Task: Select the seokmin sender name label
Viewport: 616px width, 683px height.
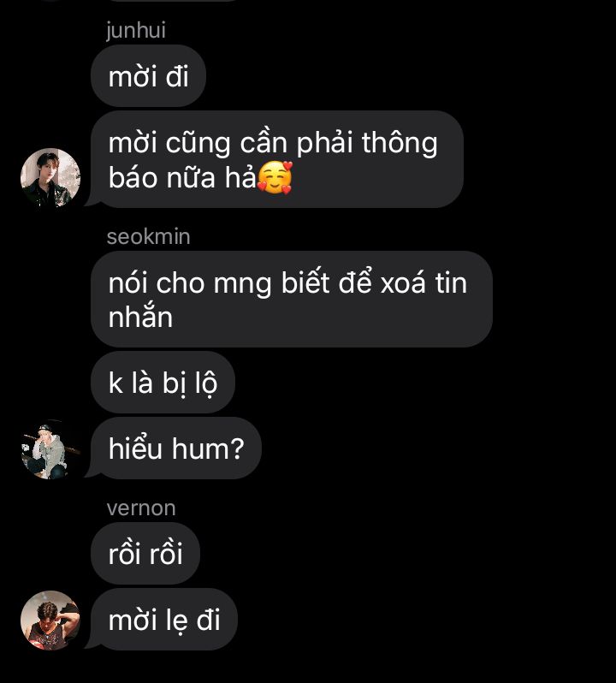Action: point(149,237)
